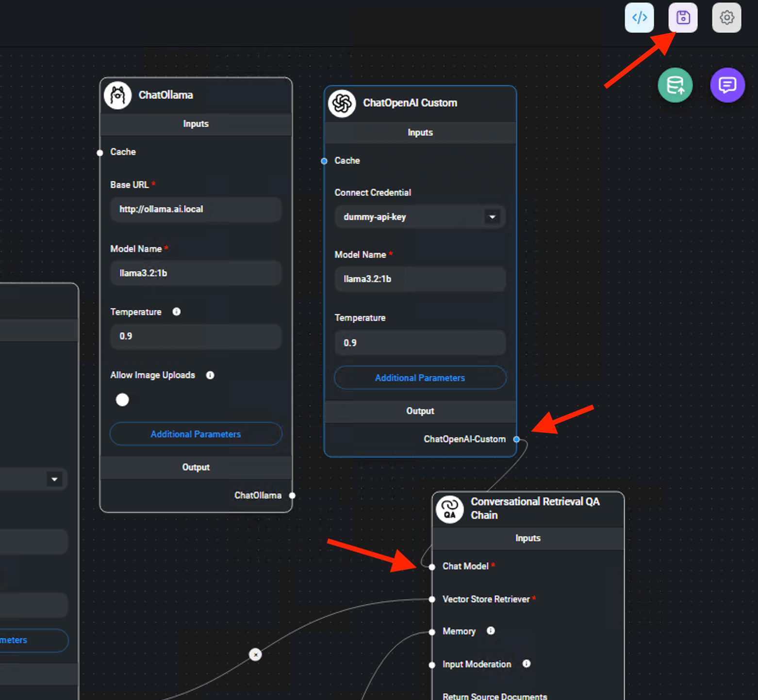Click the Memory info icon
The height and width of the screenshot is (700, 758).
coord(491,631)
